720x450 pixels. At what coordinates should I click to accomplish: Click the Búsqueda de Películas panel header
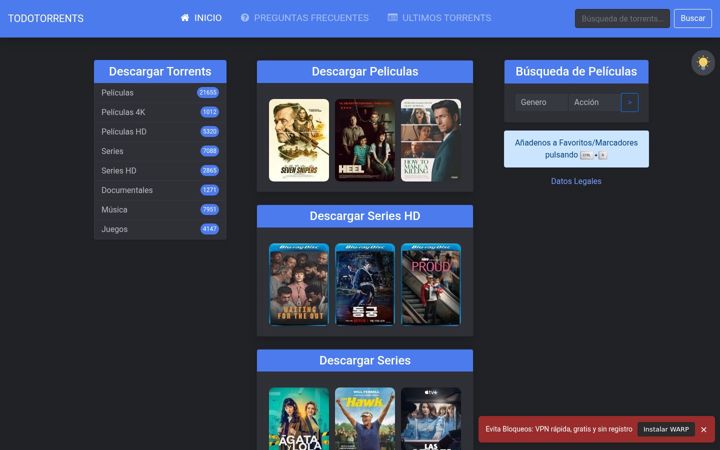(x=576, y=72)
